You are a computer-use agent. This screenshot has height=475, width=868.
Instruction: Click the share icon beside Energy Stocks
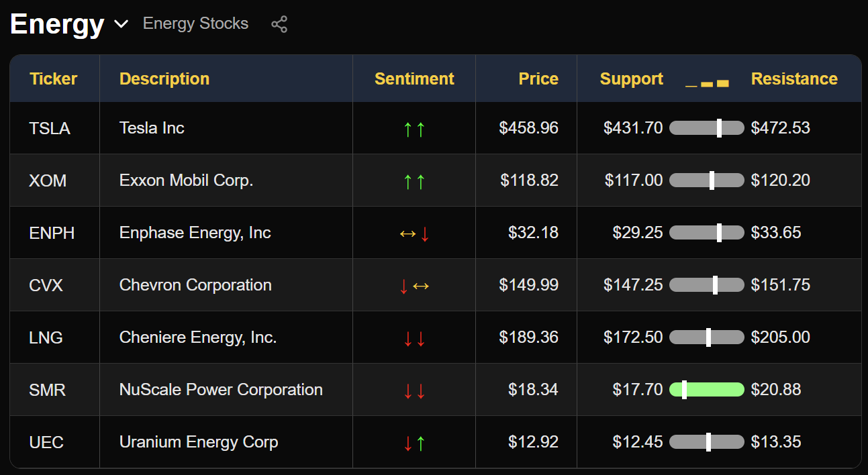click(x=279, y=25)
